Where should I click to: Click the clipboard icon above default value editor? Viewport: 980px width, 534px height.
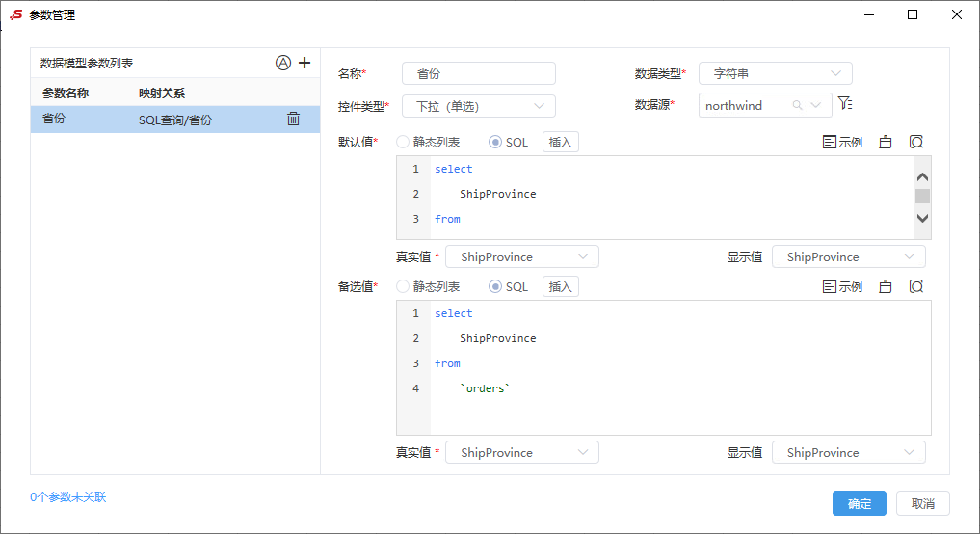[x=885, y=142]
